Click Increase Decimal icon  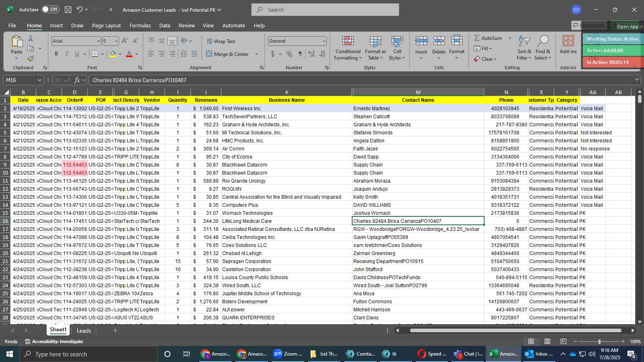(312, 54)
